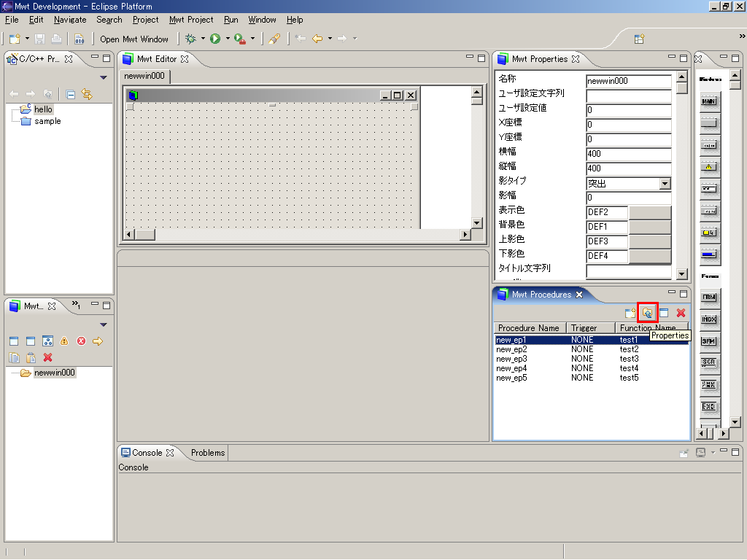Pick the 背景色 color button beside DEF1
This screenshot has height=560, width=747.
tap(650, 227)
